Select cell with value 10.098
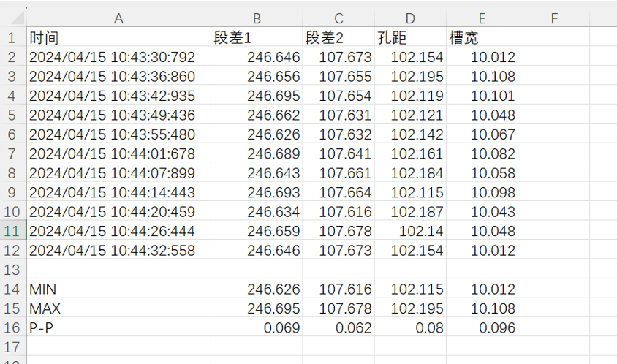Viewport: 617px width, 364px height. click(x=482, y=192)
